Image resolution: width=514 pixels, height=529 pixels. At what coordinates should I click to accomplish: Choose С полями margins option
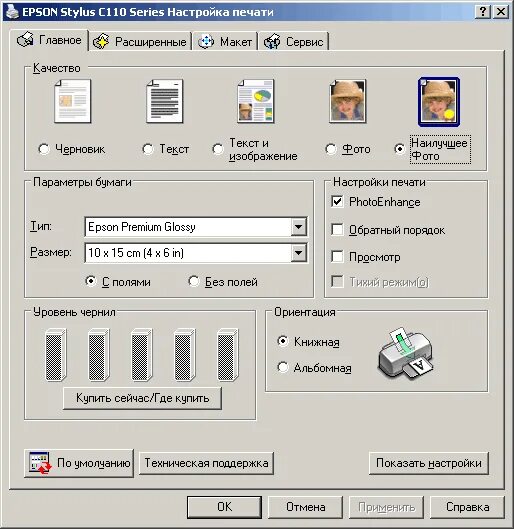coord(90,281)
